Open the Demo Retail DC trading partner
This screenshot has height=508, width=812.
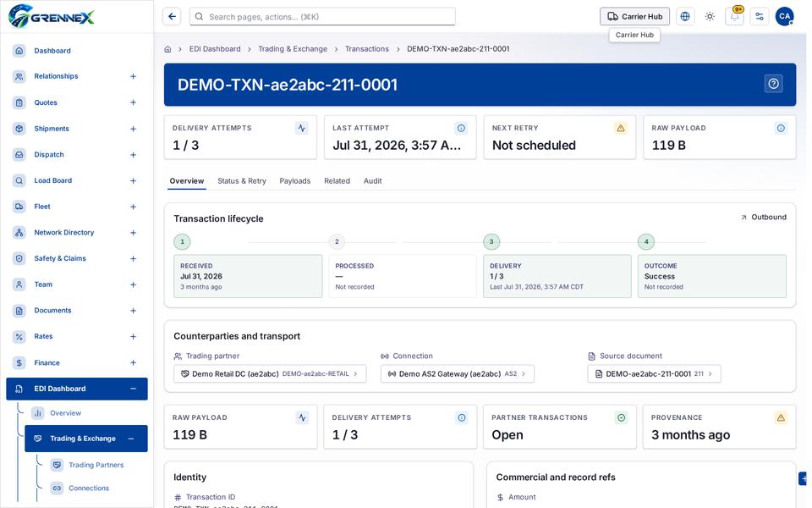270,373
